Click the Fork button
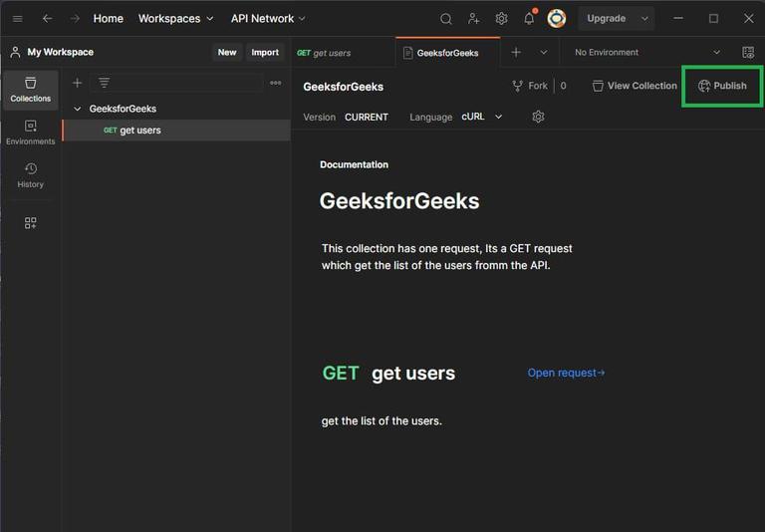This screenshot has width=765, height=532. (530, 86)
